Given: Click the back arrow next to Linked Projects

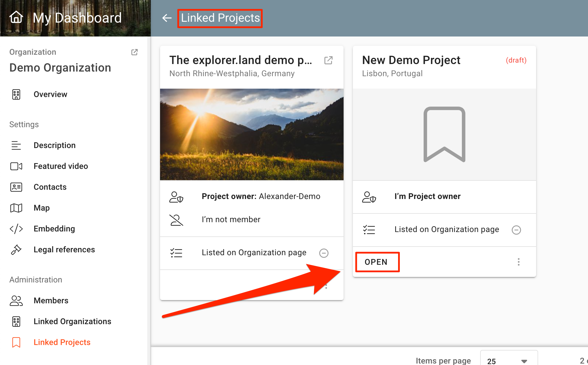Looking at the screenshot, I should pyautogui.click(x=167, y=18).
